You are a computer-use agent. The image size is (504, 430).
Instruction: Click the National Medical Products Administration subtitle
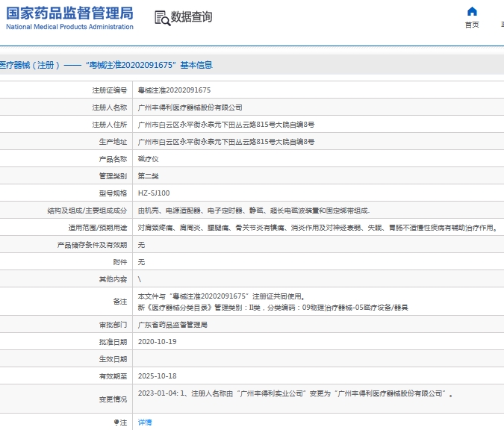pyautogui.click(x=69, y=27)
